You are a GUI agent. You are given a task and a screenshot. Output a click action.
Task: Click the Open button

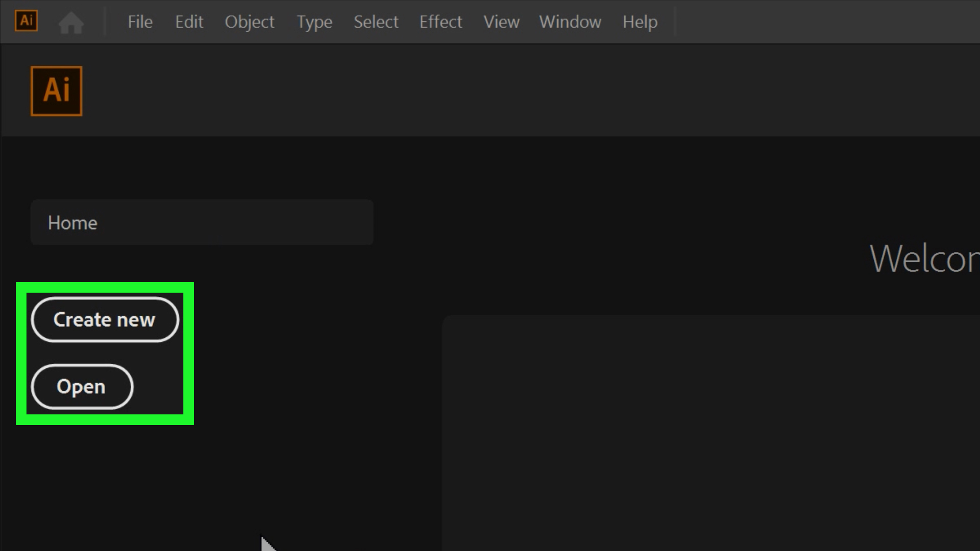[82, 387]
